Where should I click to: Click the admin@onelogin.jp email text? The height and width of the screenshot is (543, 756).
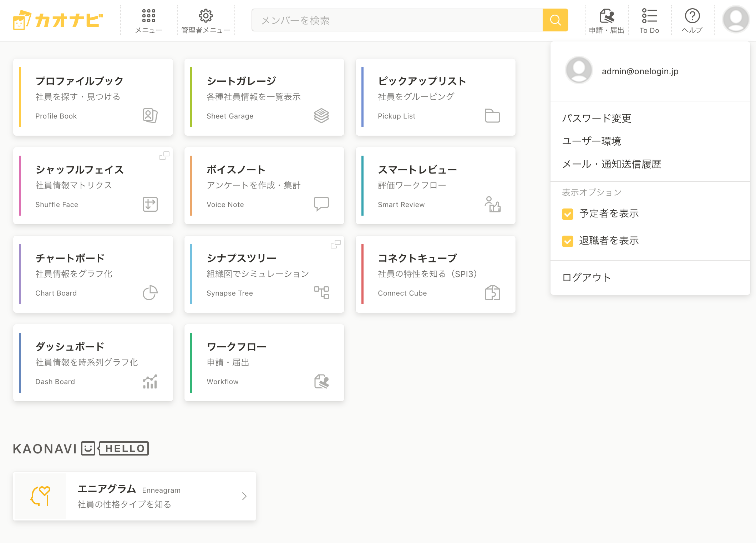click(x=640, y=71)
